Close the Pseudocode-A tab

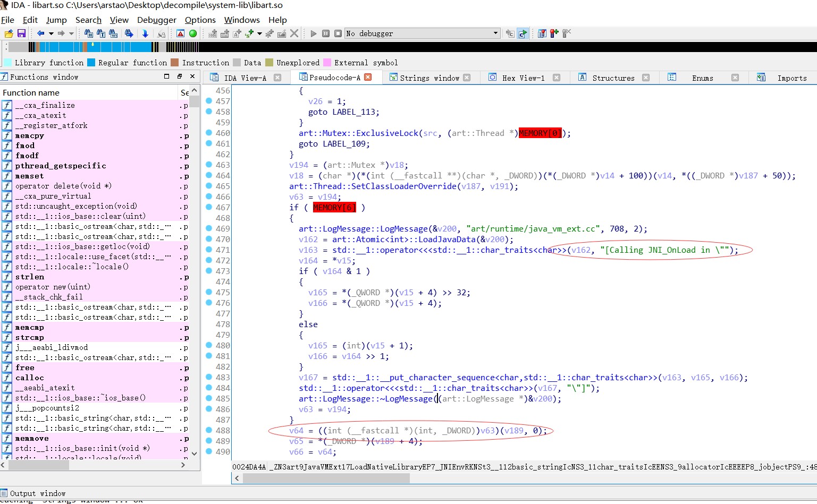[x=368, y=77]
